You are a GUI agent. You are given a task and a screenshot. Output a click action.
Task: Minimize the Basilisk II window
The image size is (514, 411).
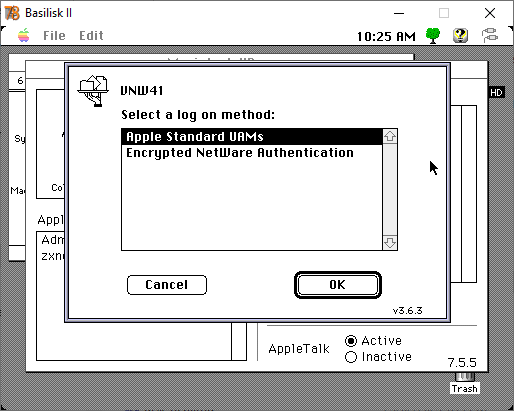point(399,13)
